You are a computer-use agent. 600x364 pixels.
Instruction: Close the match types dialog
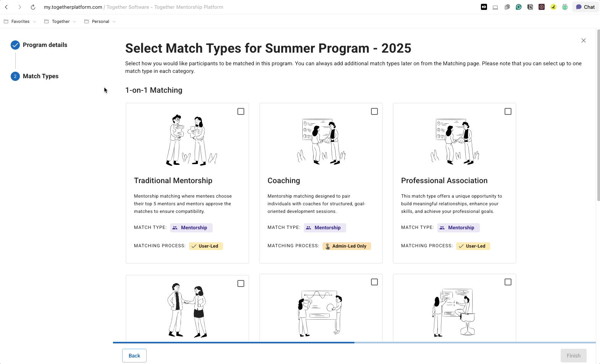click(583, 40)
